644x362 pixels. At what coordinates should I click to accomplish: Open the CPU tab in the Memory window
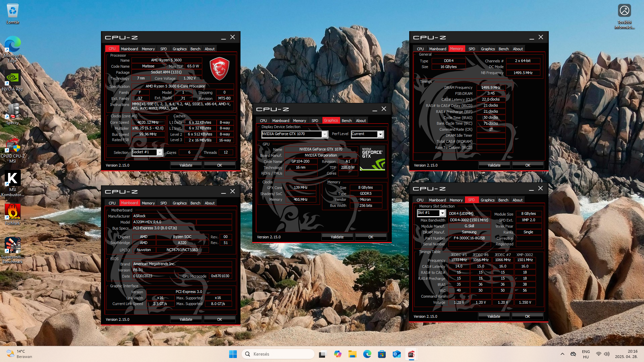point(420,49)
